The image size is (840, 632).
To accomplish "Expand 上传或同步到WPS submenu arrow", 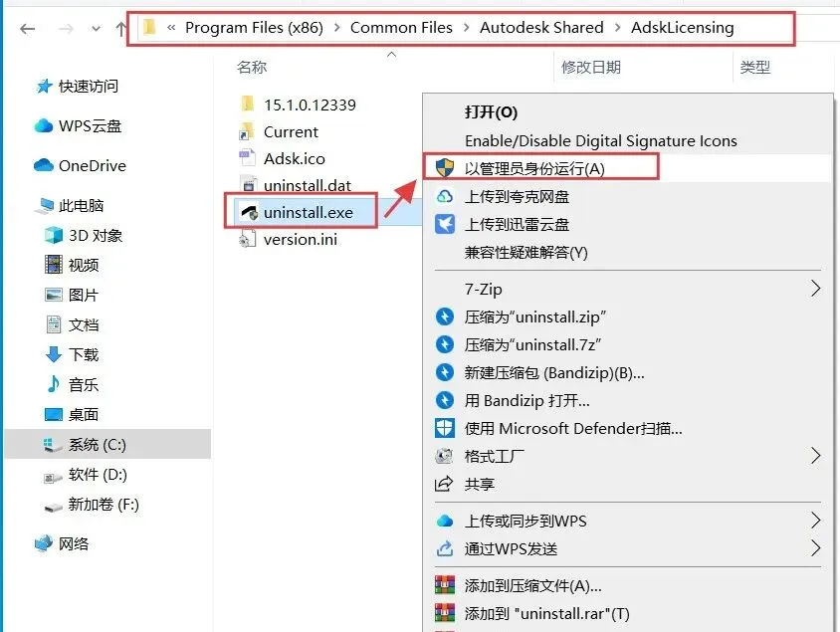I will click(x=815, y=521).
